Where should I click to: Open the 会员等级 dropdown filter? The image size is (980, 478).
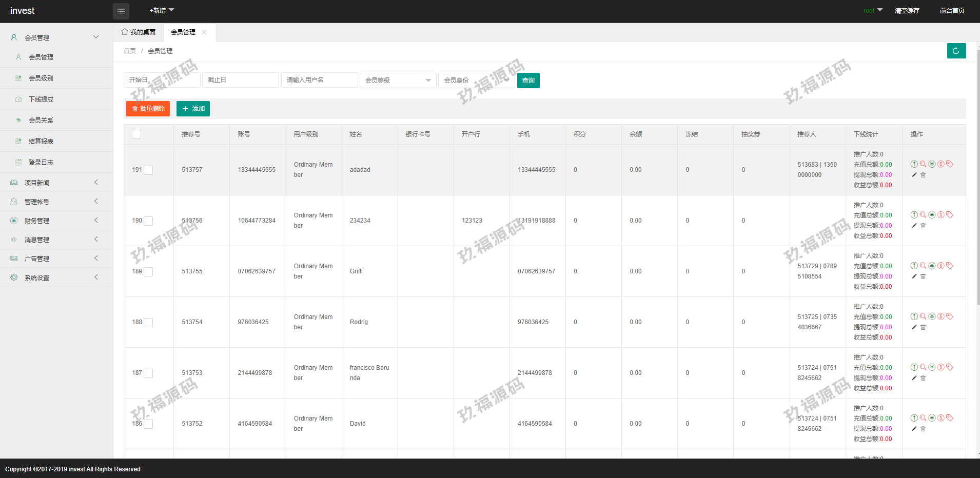pyautogui.click(x=398, y=81)
